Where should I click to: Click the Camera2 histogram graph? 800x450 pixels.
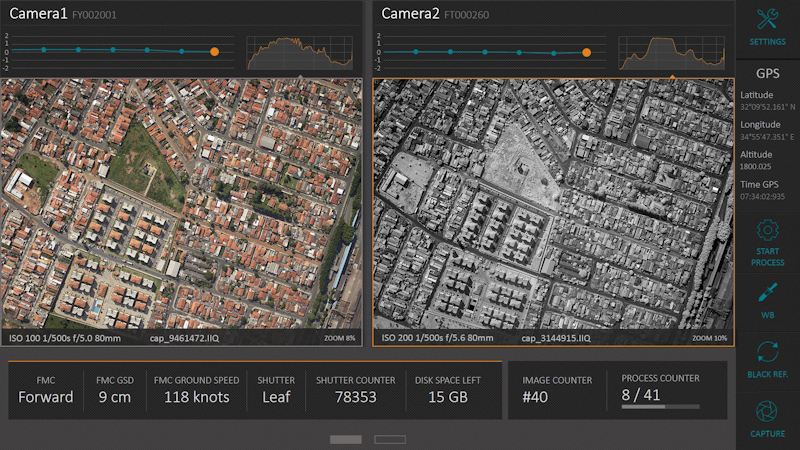pos(672,53)
